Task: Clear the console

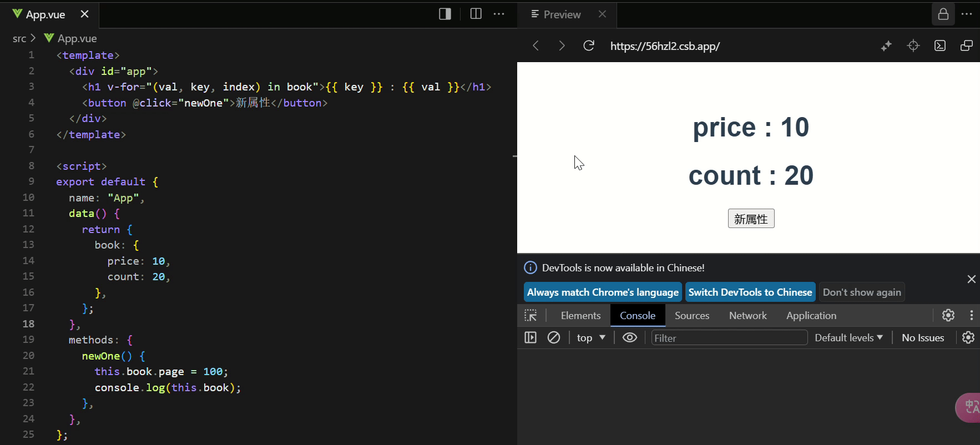Action: pyautogui.click(x=553, y=337)
